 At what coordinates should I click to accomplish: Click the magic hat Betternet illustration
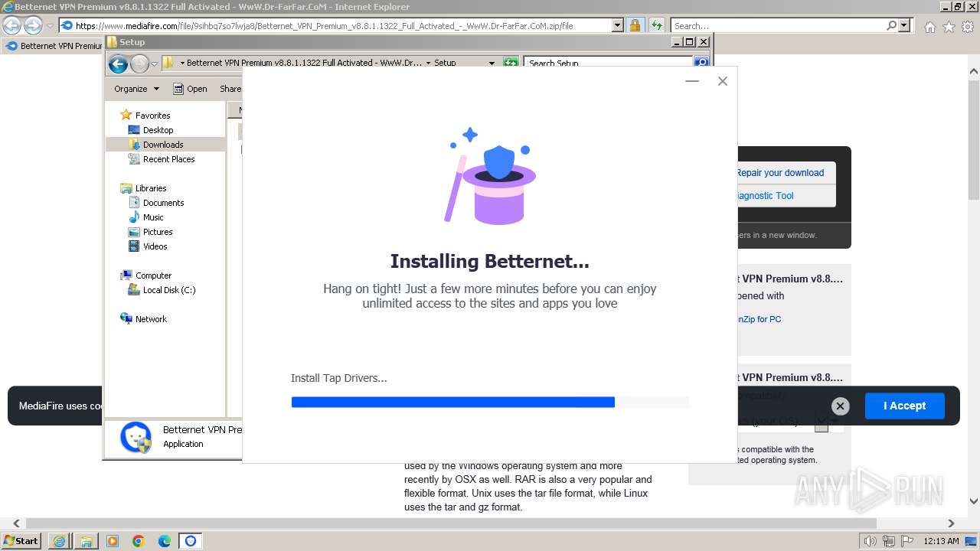coord(490,177)
